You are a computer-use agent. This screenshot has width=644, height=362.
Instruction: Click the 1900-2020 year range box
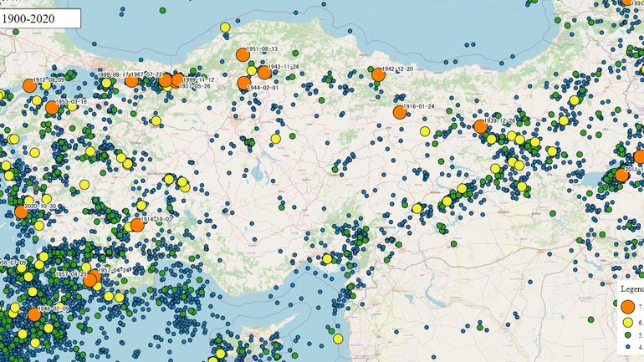click(40, 18)
